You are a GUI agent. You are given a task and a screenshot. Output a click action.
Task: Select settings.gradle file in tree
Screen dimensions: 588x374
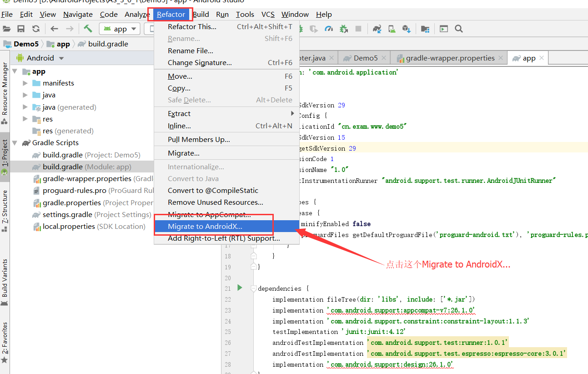pos(92,214)
